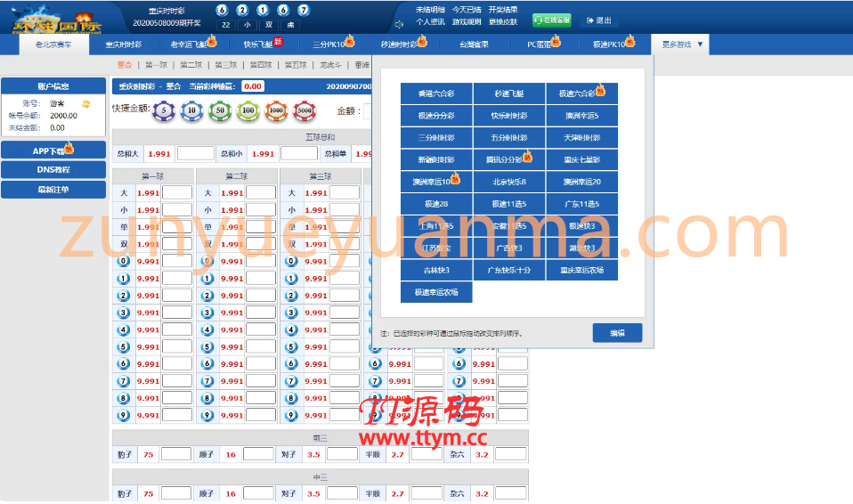The width and height of the screenshot is (853, 504).
Task: Choose 重庆七星彩 in games popup
Action: click(582, 159)
